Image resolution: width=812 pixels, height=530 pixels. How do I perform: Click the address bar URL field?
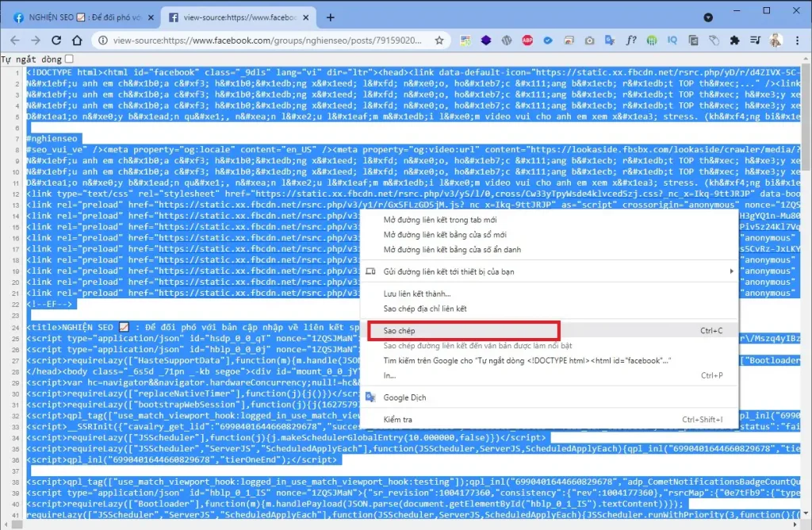tap(267, 40)
